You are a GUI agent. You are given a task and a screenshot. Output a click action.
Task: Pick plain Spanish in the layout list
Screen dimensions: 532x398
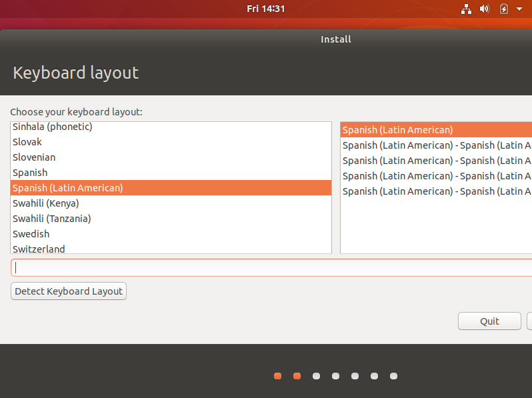[30, 173]
